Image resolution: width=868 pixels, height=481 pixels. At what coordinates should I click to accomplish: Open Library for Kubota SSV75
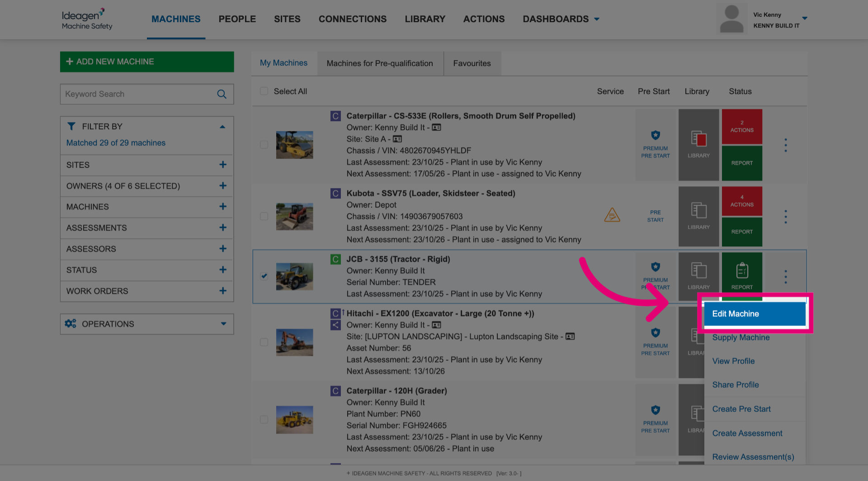click(x=698, y=216)
